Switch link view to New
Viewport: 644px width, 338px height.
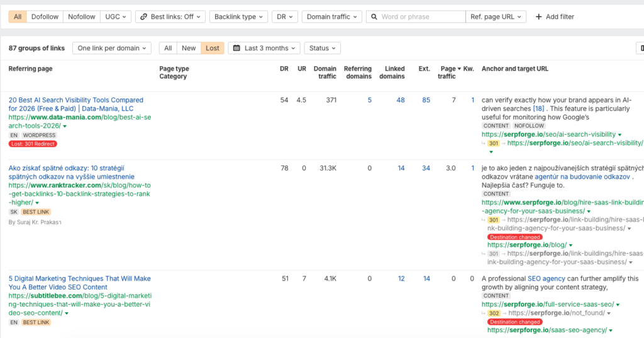pyautogui.click(x=189, y=48)
